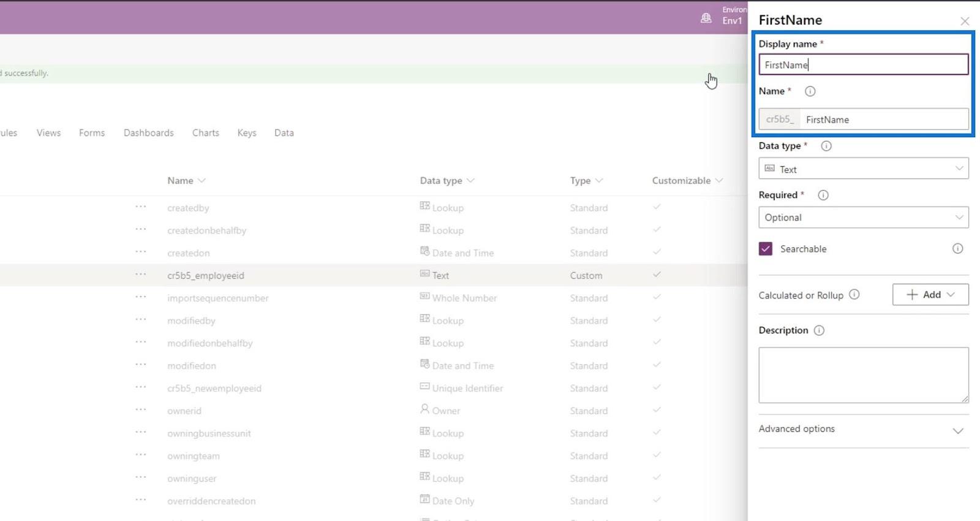Click the info icon beside Data type
Viewport: 980px width, 521px height.
coord(826,146)
